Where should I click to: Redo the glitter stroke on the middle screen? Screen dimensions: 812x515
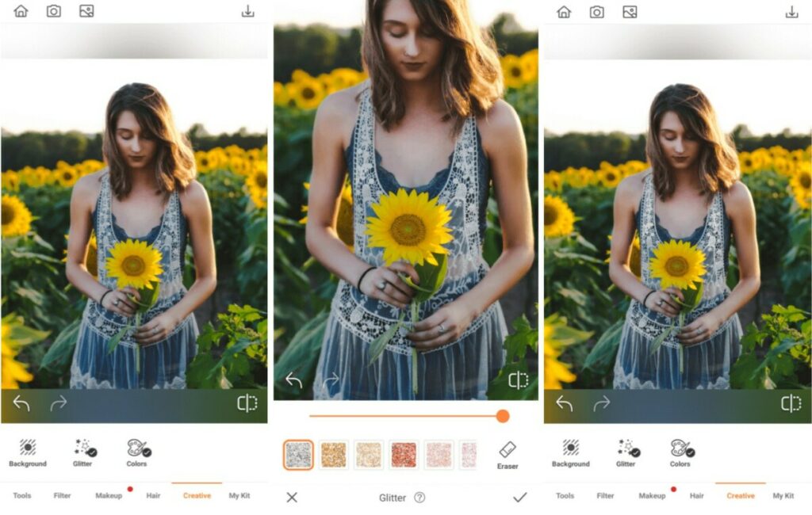pos(331,380)
